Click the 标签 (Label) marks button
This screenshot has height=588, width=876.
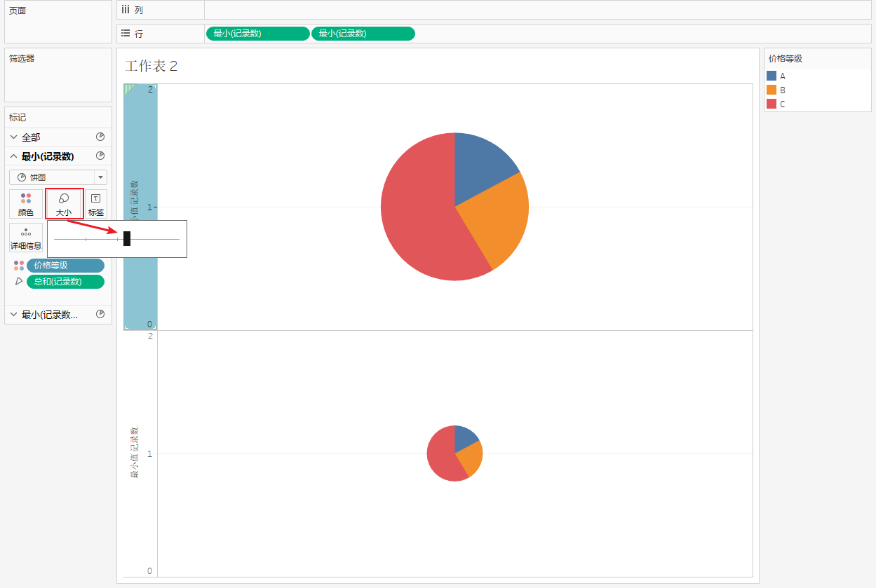[96, 204]
